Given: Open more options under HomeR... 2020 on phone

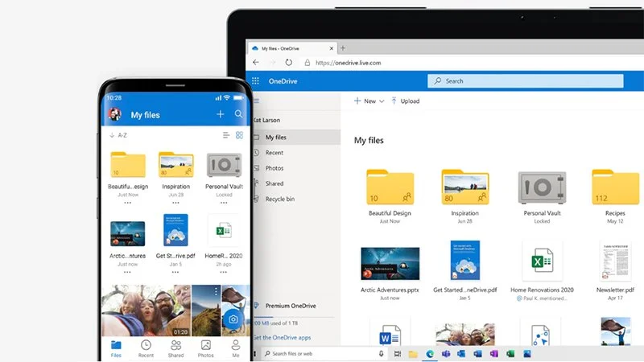Looking at the screenshot, I should pos(224,272).
